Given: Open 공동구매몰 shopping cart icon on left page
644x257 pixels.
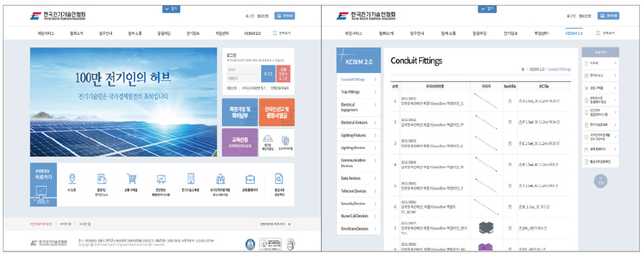Looking at the screenshot, I should click(x=132, y=178).
